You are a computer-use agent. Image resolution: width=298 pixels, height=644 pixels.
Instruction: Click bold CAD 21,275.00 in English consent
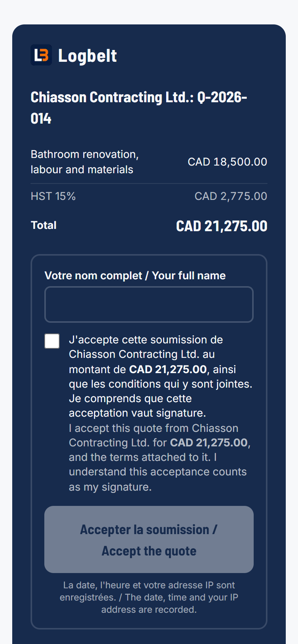[209, 443]
